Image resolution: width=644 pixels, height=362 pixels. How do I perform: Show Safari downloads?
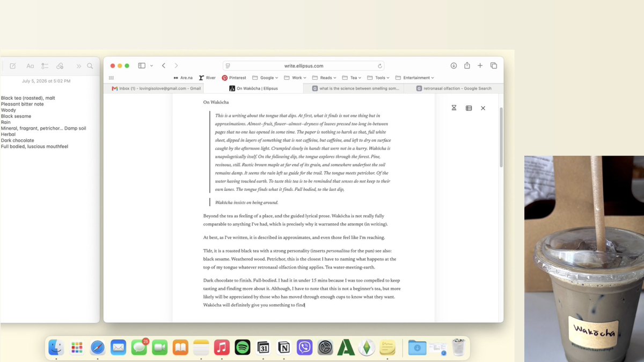453,65
